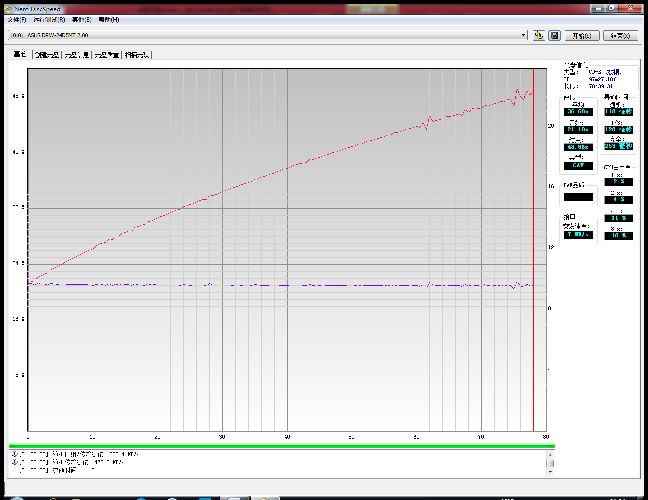Click the green test progress bar
Image resolution: width=648 pixels, height=500 pixels.
(x=282, y=446)
